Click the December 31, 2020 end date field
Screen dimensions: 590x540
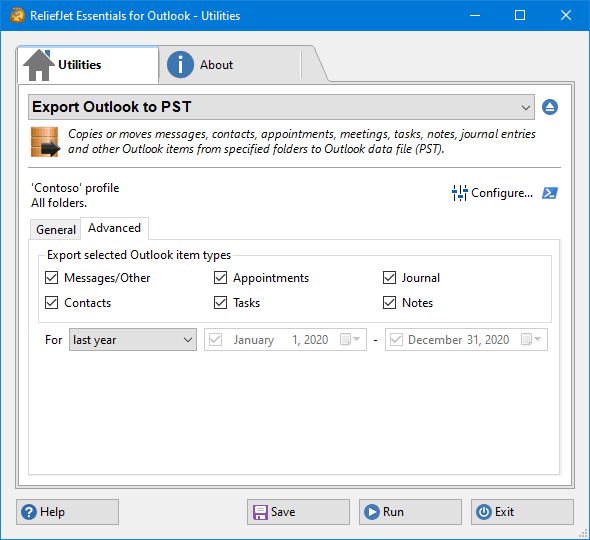point(466,339)
